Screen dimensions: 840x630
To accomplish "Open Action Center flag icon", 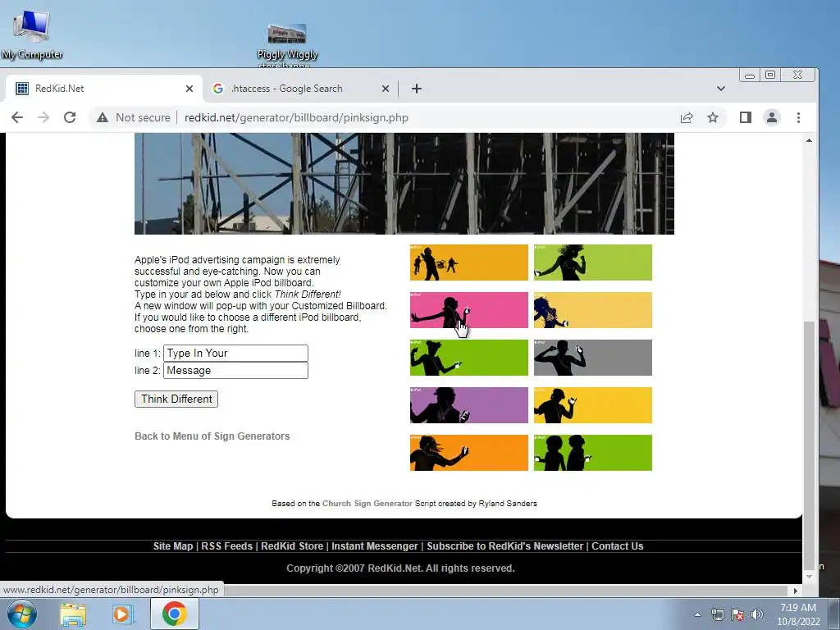I will pos(737,614).
